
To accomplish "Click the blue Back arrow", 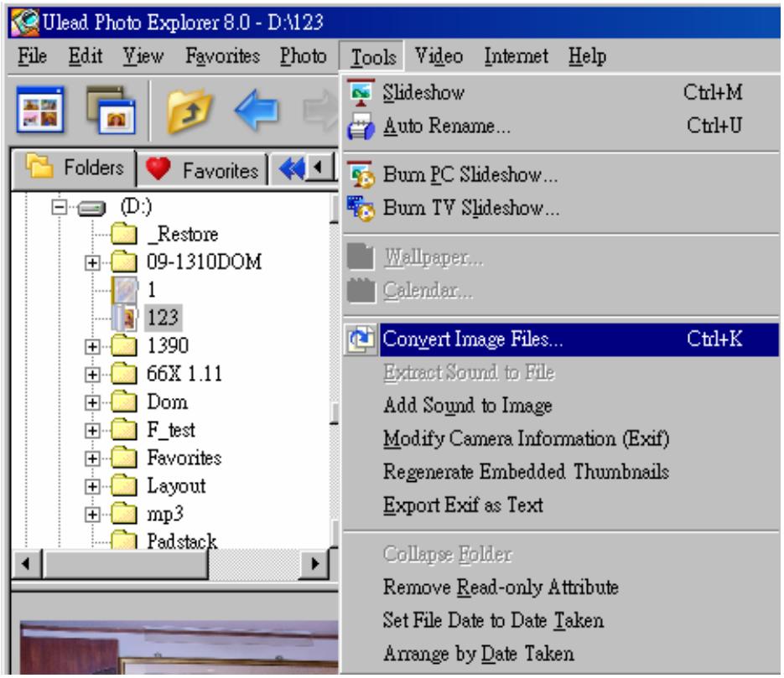I will pos(257,110).
